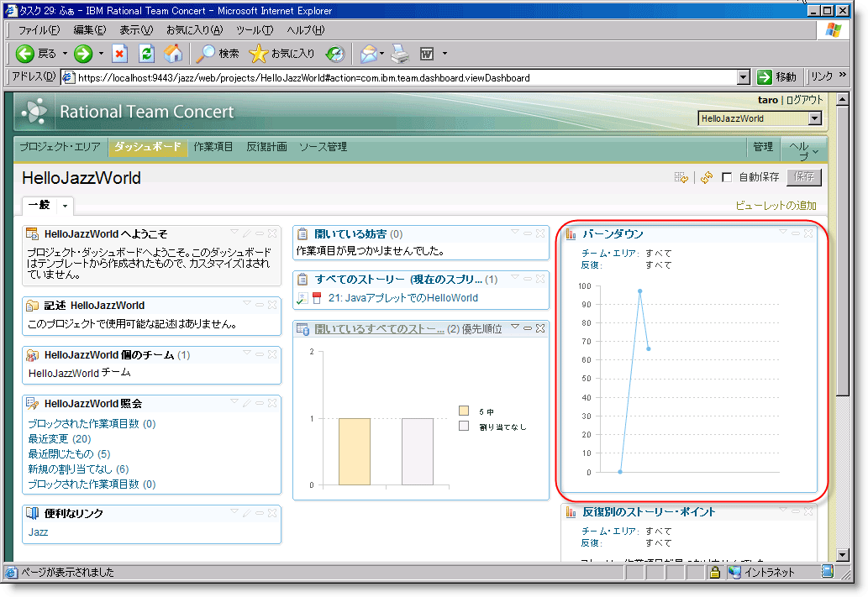
Task: Click the IE Back arrow button
Action: [x=25, y=54]
